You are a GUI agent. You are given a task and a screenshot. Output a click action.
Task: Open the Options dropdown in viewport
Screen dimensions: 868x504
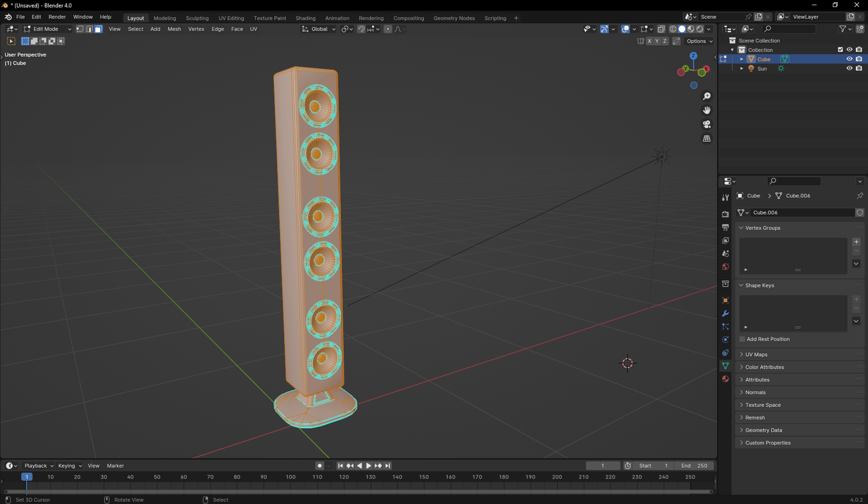pyautogui.click(x=699, y=41)
